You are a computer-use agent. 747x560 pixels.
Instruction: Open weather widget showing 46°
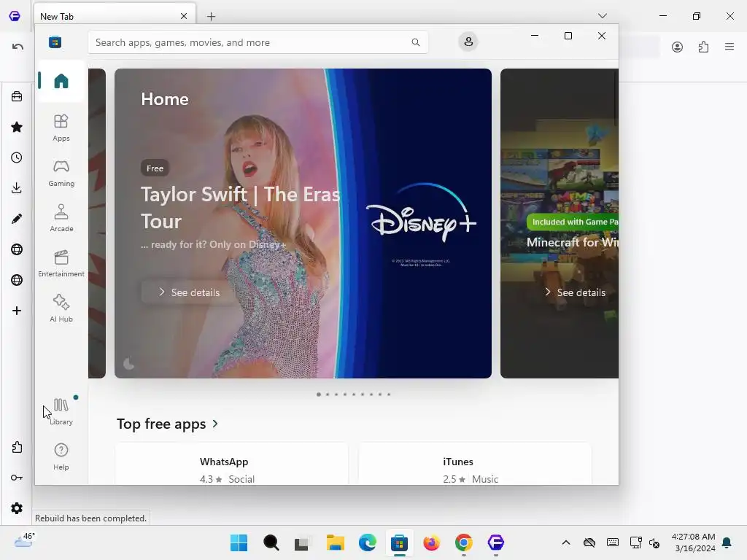coord(24,540)
